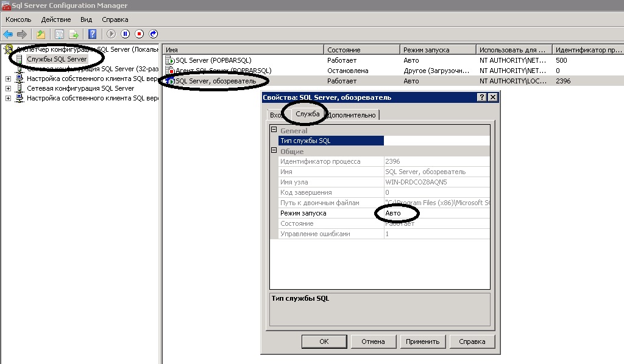Click the Применить button

[422, 341]
